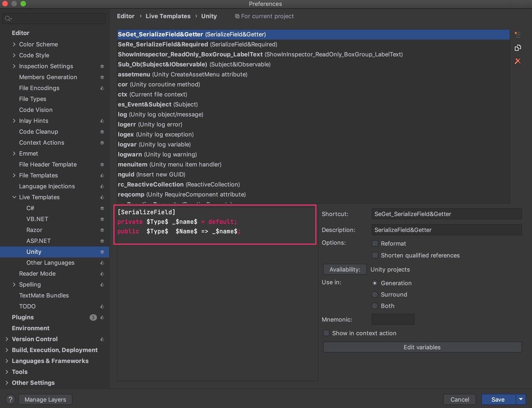Open the Code Vision settings page
The width and height of the screenshot is (532, 408).
(36, 110)
